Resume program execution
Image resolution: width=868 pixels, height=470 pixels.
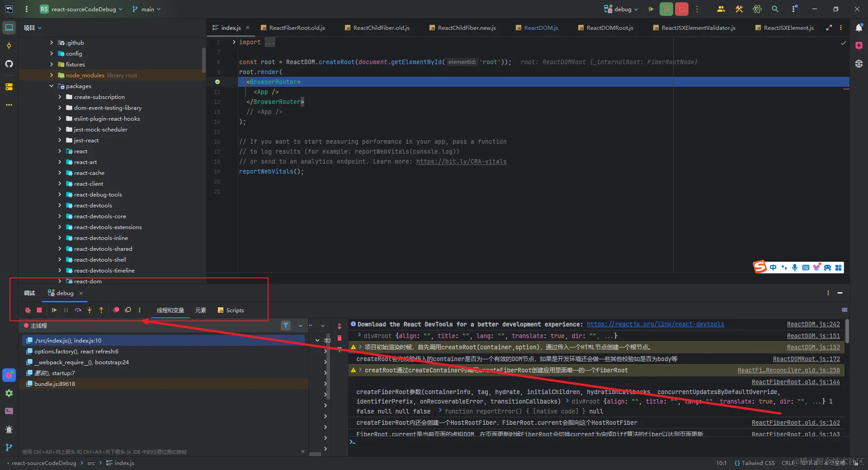(x=54, y=310)
